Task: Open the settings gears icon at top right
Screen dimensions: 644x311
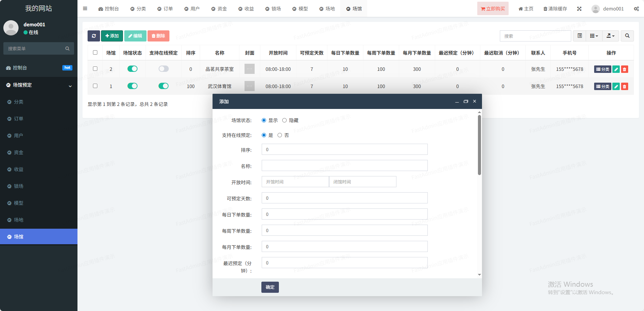Action: (x=636, y=9)
